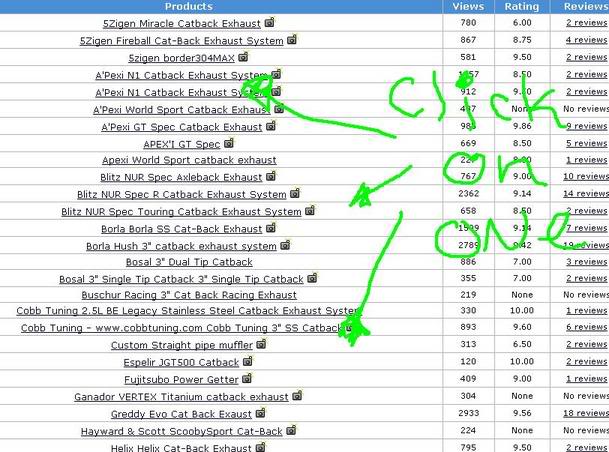This screenshot has height=452, width=609.
Task: Click camera icon next to 5Zigen Fireball Cat-Back
Action: (x=292, y=41)
